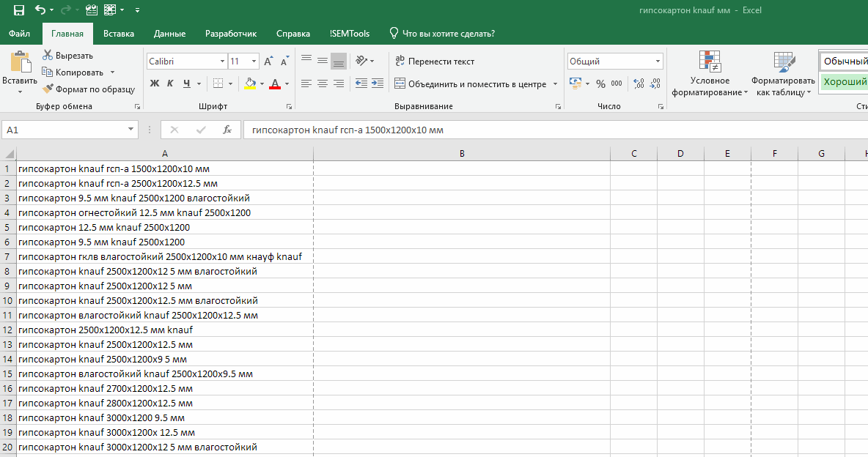Click the Cut (Вырезать) scissors icon
868x457 pixels.
48,56
